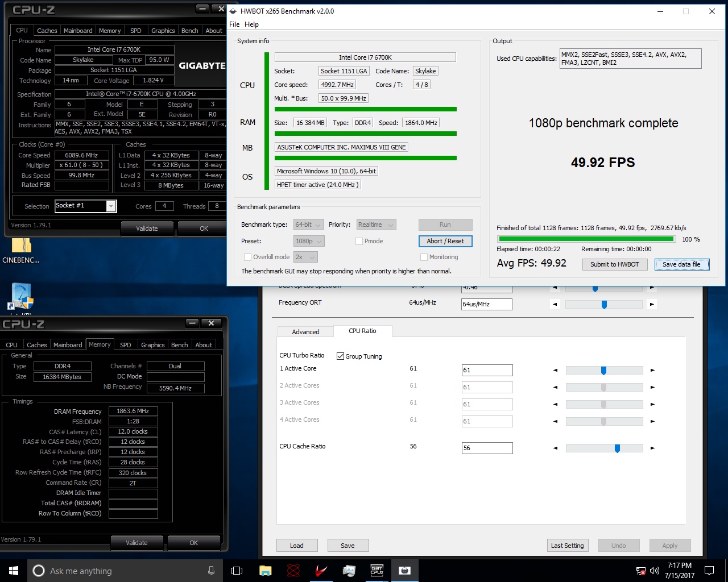Viewport: 728px width, 582px height.
Task: Click the CPU Cache Ratio value field
Action: click(x=487, y=448)
